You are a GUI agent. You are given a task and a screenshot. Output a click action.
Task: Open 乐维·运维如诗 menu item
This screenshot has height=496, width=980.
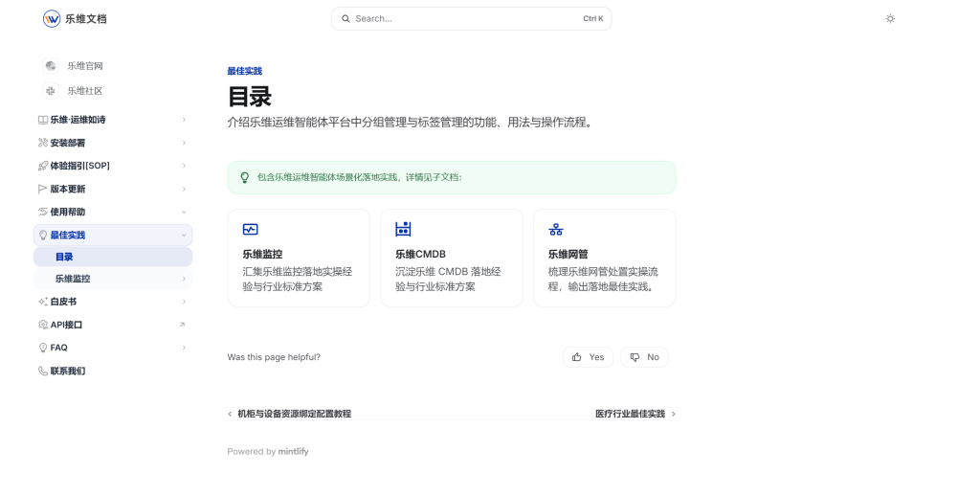113,120
